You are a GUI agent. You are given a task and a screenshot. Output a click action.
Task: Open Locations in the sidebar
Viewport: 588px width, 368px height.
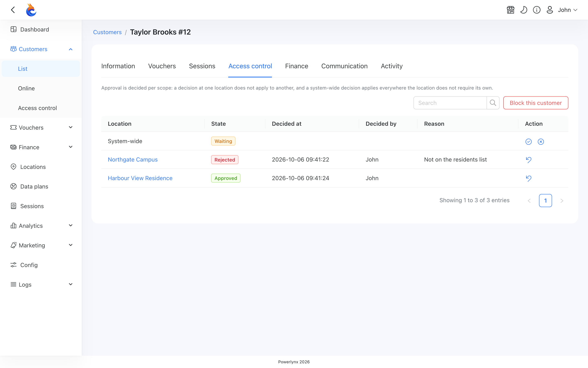(41, 167)
